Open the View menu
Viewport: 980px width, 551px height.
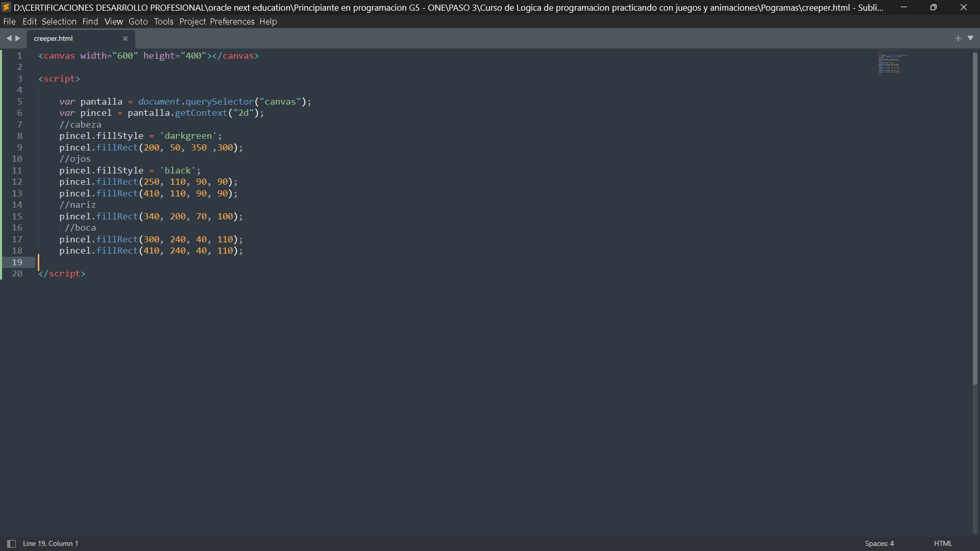click(114, 21)
